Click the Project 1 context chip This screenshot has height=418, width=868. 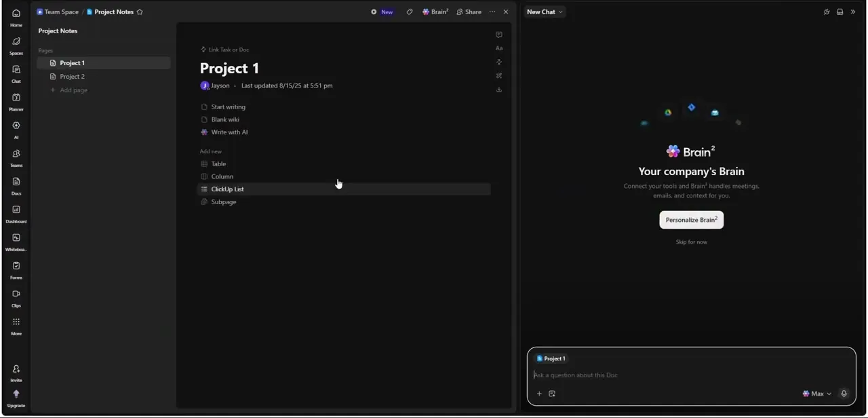click(551, 358)
